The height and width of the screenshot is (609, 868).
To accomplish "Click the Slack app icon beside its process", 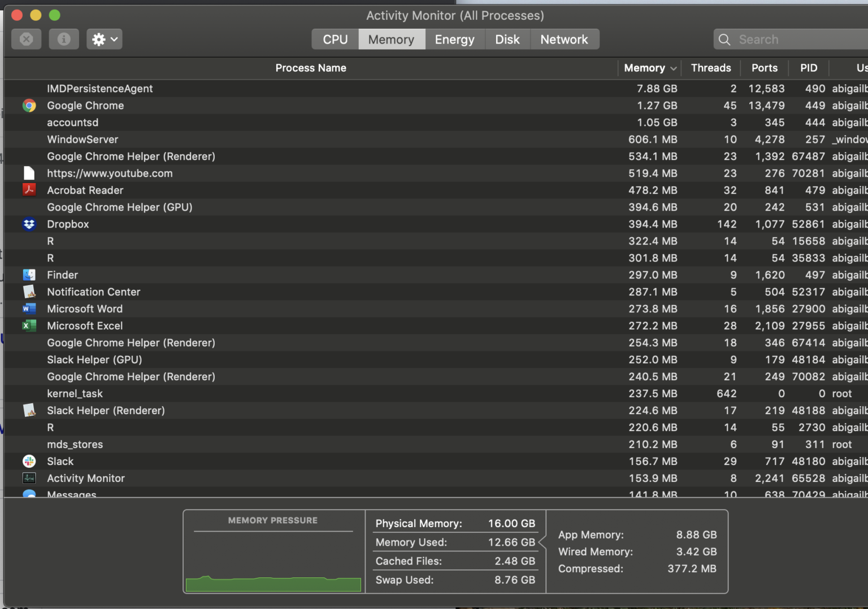I will 29,461.
